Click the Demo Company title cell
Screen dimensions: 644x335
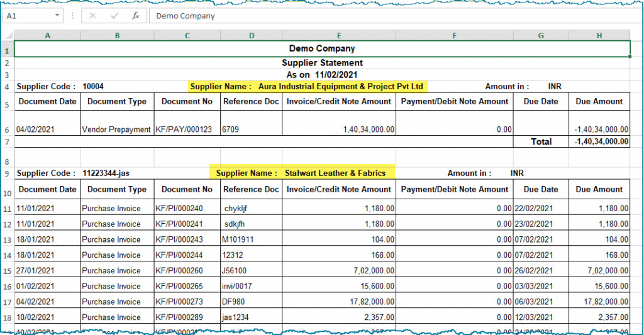(322, 48)
